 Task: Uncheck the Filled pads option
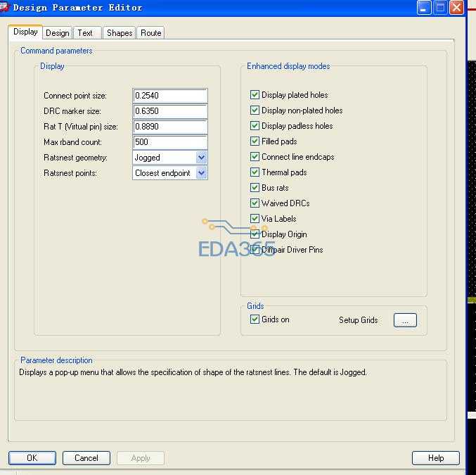255,141
